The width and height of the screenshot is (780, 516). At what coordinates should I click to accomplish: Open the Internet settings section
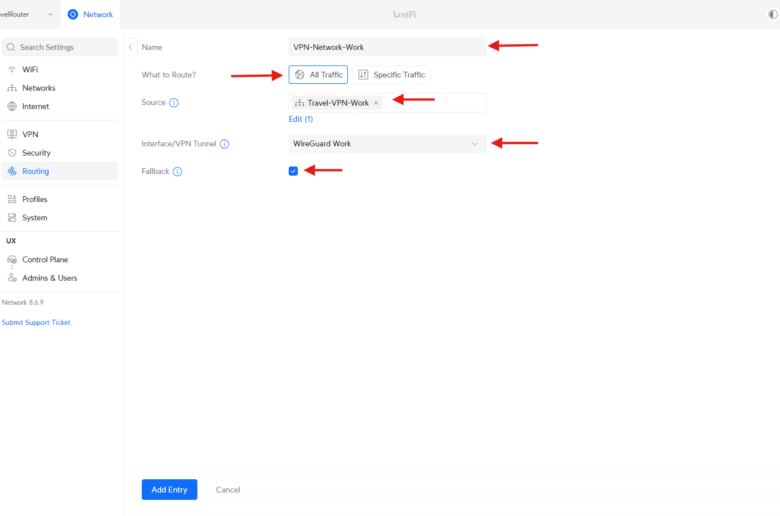tap(60, 106)
